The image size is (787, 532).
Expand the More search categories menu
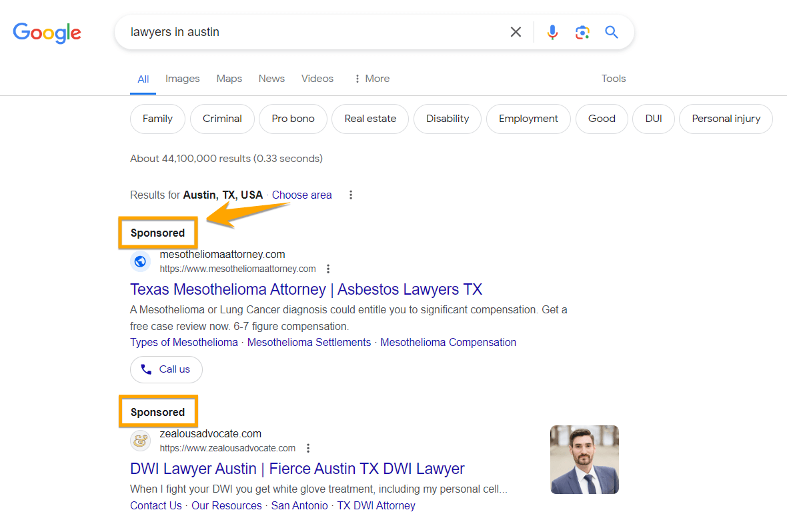coord(372,79)
